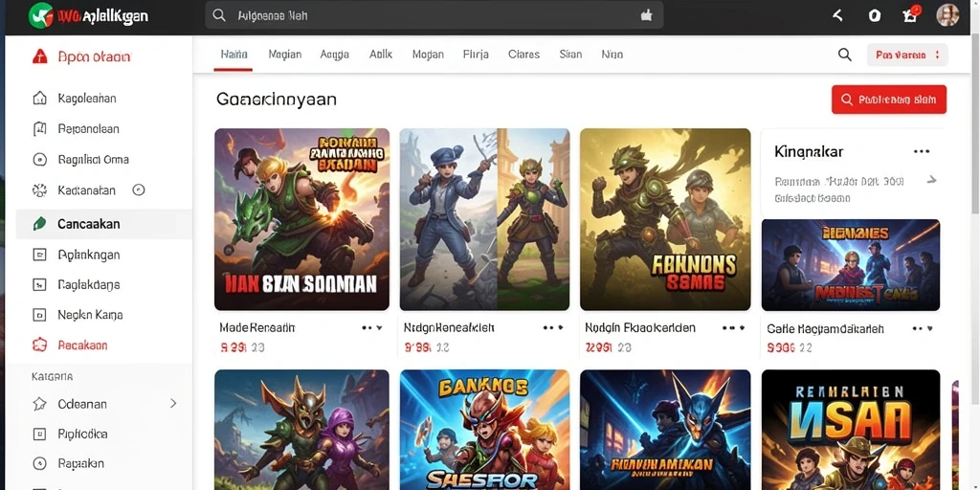Screen dimensions: 980x490
Task: Switch to the Flirja tab
Action: [x=476, y=55]
